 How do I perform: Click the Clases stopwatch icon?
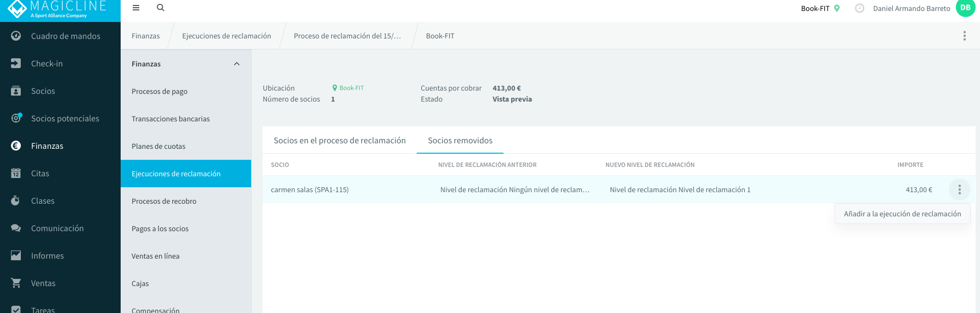(16, 200)
